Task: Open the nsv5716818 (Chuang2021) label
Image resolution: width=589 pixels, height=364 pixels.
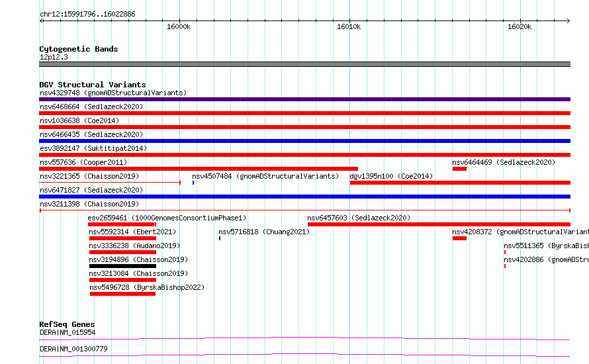Action: click(264, 232)
